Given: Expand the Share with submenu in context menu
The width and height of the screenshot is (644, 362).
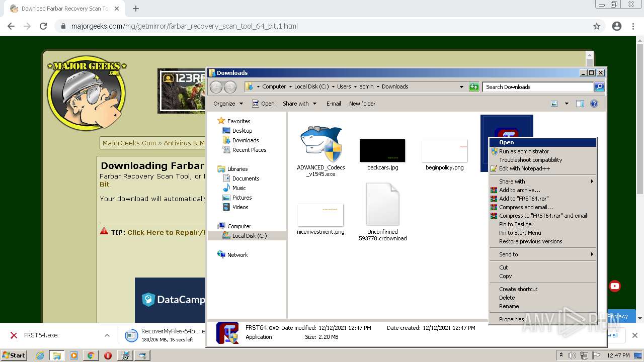Looking at the screenshot, I should (542, 182).
